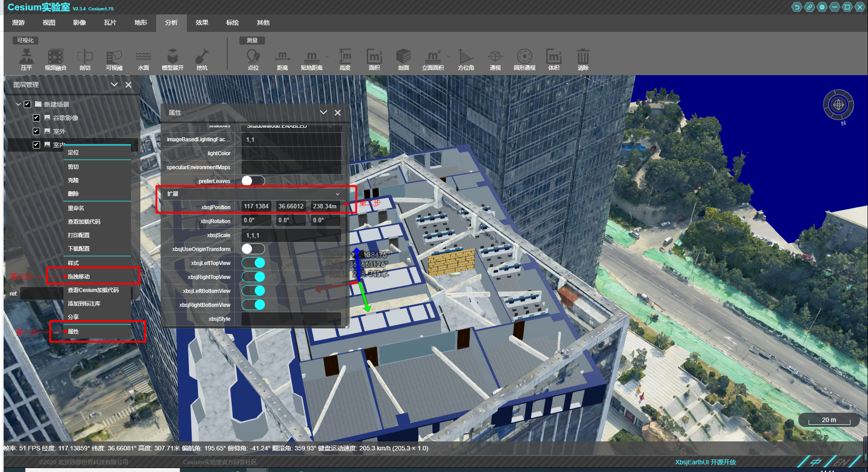Collapse the 新建场景 tree node arrow
Viewport: 868px width, 472px height.
(x=18, y=104)
